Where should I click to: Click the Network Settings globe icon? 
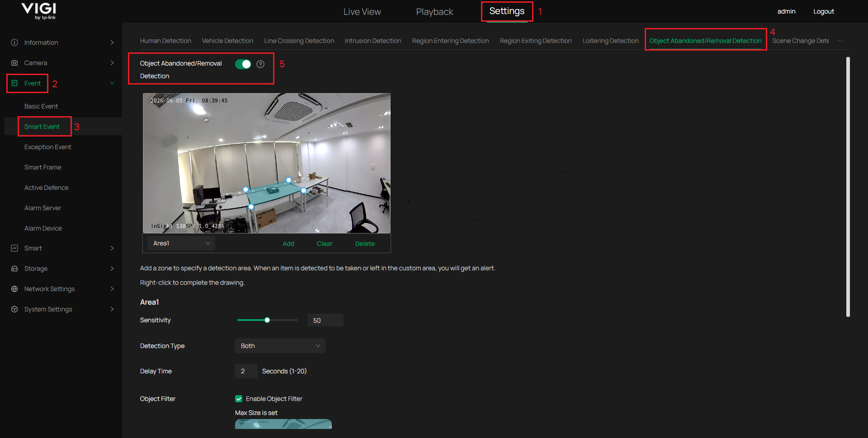click(x=14, y=289)
